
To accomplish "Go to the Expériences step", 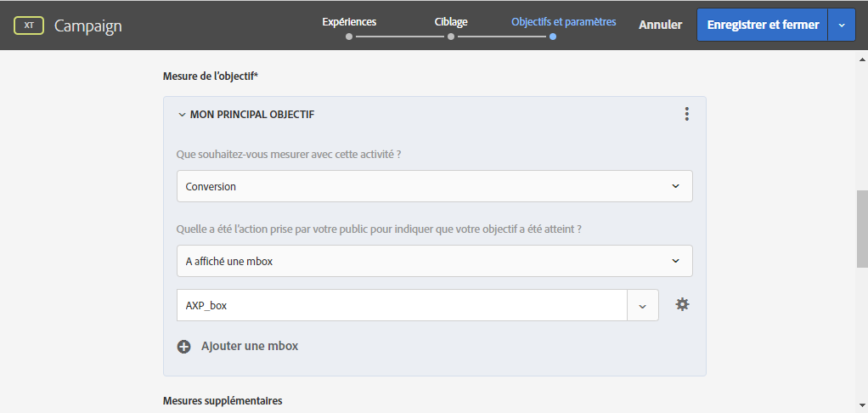I will click(x=349, y=22).
